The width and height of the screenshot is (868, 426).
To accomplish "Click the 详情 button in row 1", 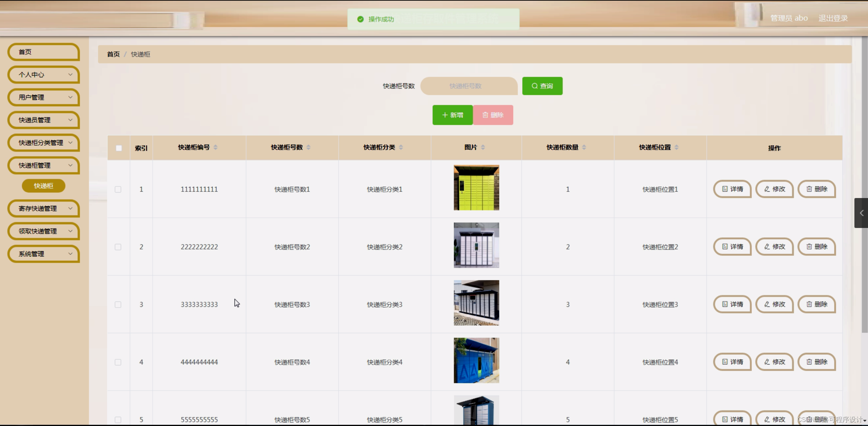I will (732, 189).
